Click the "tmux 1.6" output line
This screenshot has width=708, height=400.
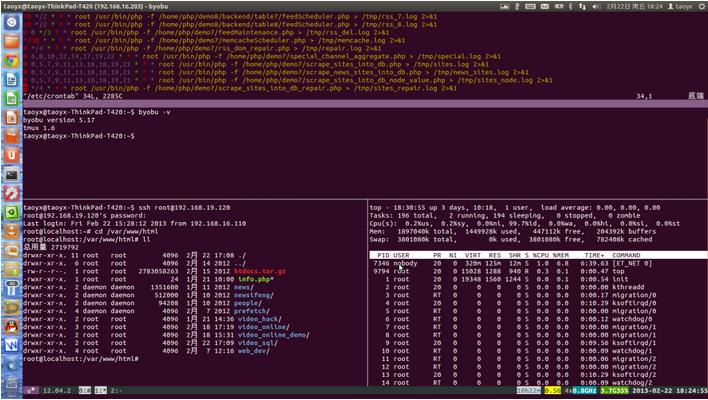coord(39,128)
